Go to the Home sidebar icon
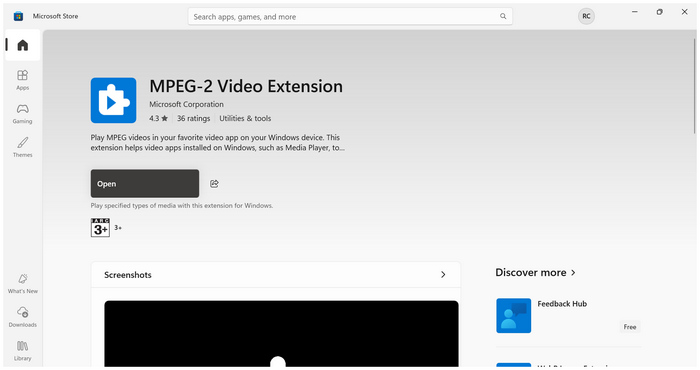The width and height of the screenshot is (700, 370). tap(22, 45)
